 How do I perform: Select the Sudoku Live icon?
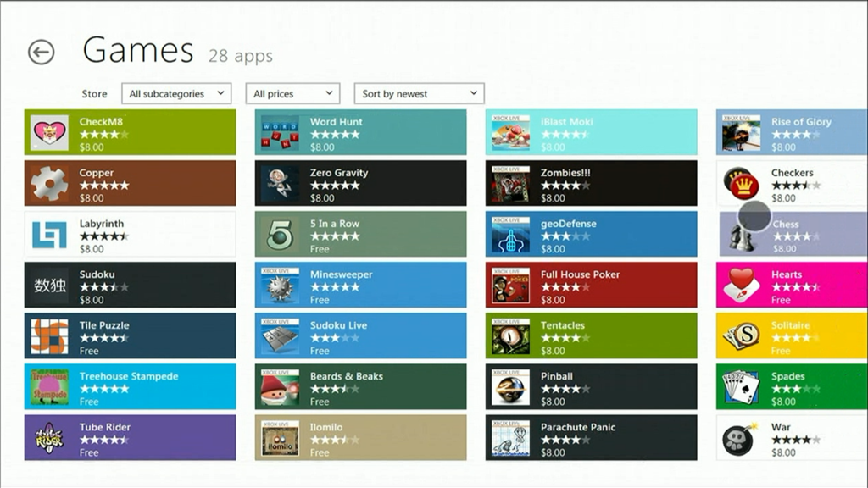coord(280,336)
